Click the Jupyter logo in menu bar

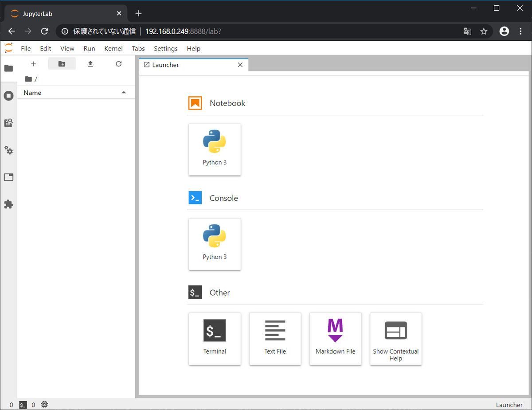[x=8, y=48]
